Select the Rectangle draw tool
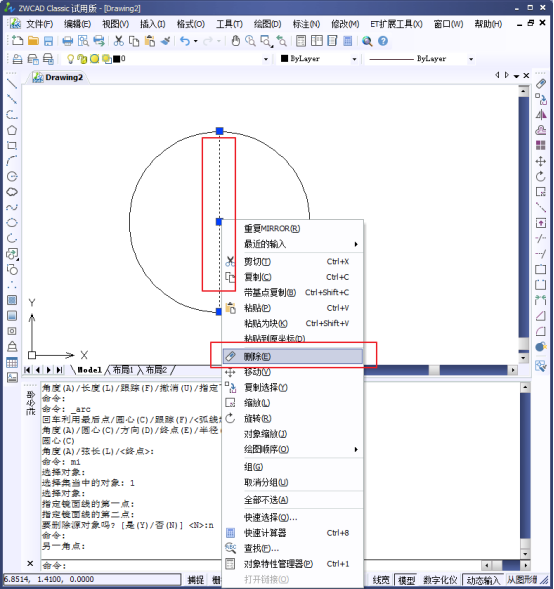The width and height of the screenshot is (554, 589). tap(12, 145)
